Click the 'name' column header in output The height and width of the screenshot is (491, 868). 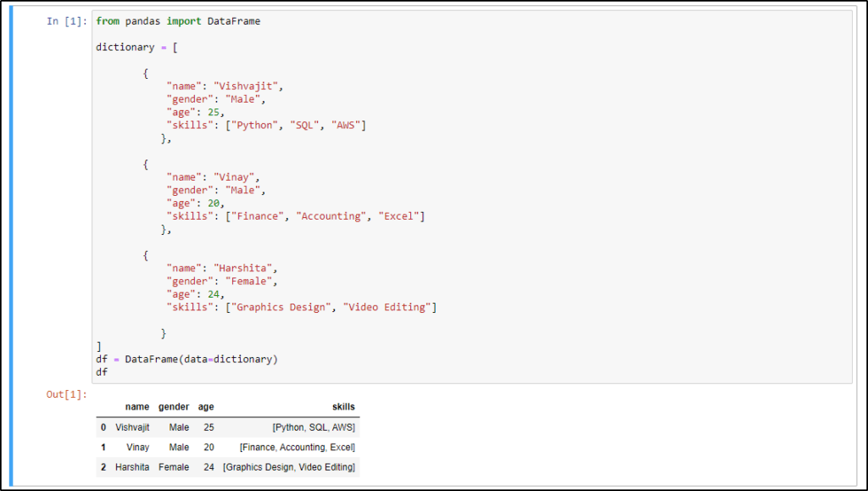[136, 407]
